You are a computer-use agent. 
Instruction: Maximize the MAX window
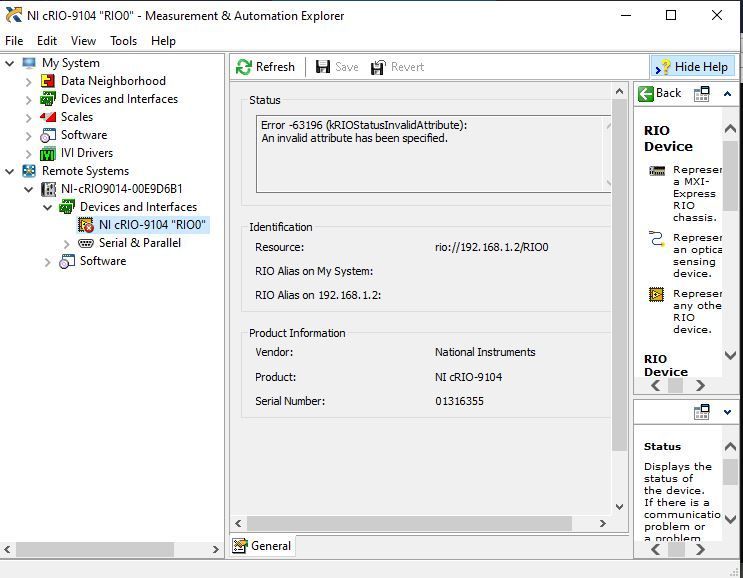[x=671, y=15]
